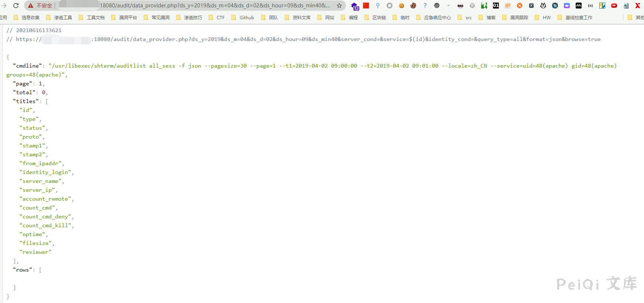644x303 pixels.
Task: Open the orange IP extension icon
Action: (508, 6)
